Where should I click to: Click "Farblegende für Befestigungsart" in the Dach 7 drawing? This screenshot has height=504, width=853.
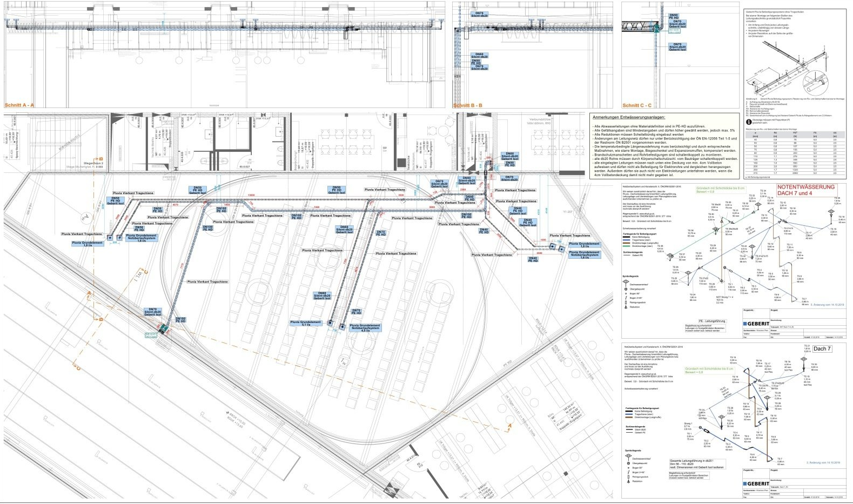pyautogui.click(x=643, y=408)
